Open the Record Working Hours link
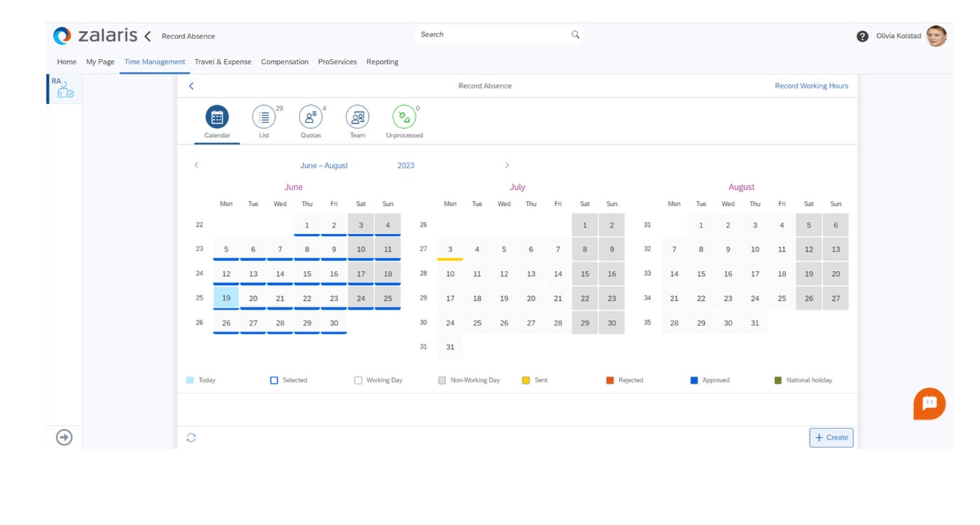 (x=811, y=86)
